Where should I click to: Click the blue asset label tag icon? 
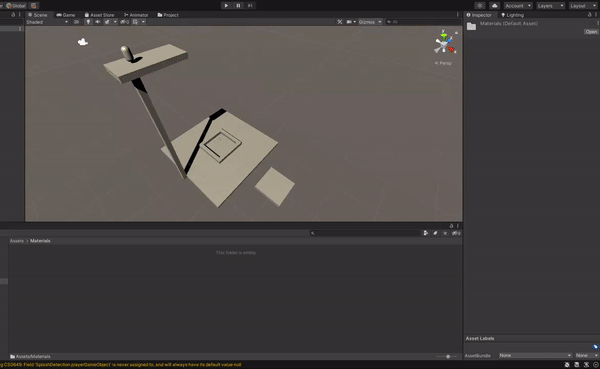point(595,347)
